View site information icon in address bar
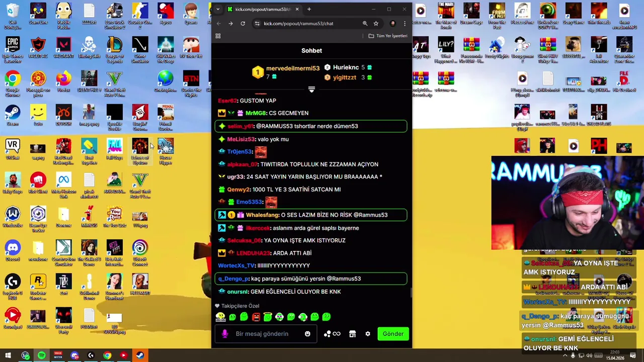This screenshot has height=362, width=644. (x=257, y=23)
